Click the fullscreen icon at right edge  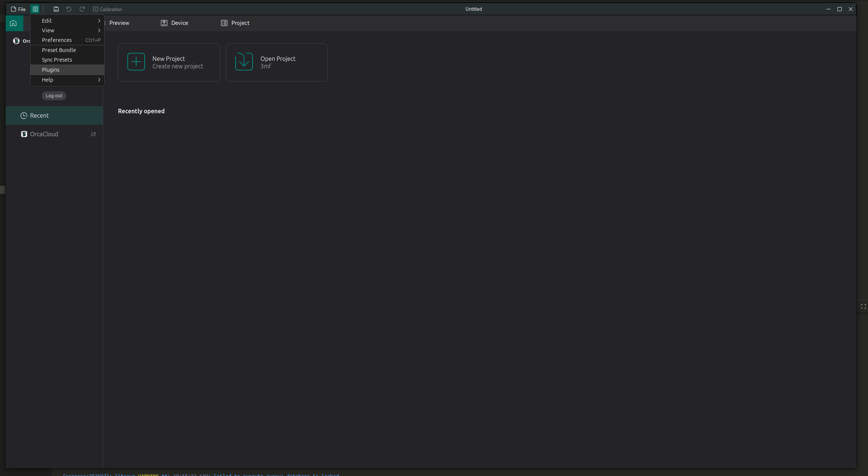pyautogui.click(x=863, y=306)
